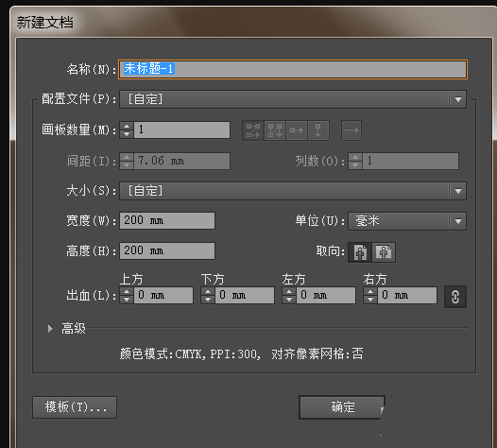Select grid by row artboard layout icon
The height and width of the screenshot is (448, 497).
[253, 130]
